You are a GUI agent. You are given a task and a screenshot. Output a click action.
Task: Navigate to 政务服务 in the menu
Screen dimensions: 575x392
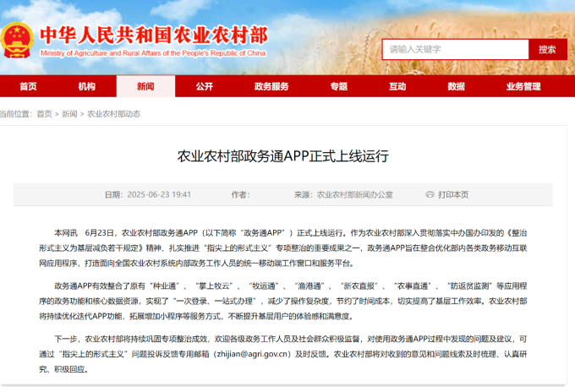click(x=271, y=86)
